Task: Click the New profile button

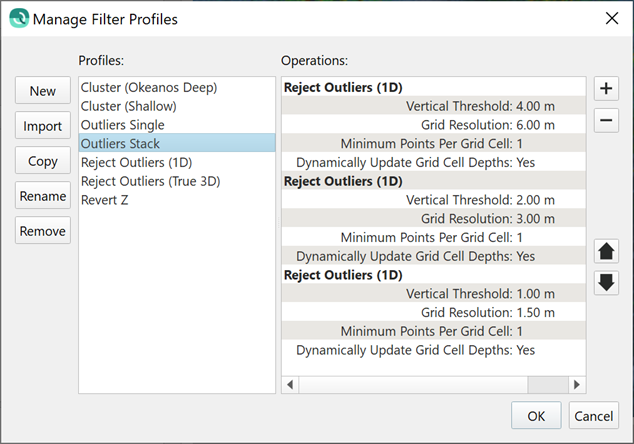Action: (43, 91)
